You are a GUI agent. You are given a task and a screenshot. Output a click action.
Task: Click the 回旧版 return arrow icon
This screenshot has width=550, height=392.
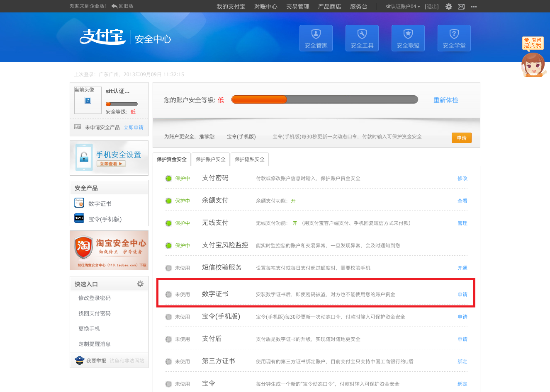click(x=114, y=6)
